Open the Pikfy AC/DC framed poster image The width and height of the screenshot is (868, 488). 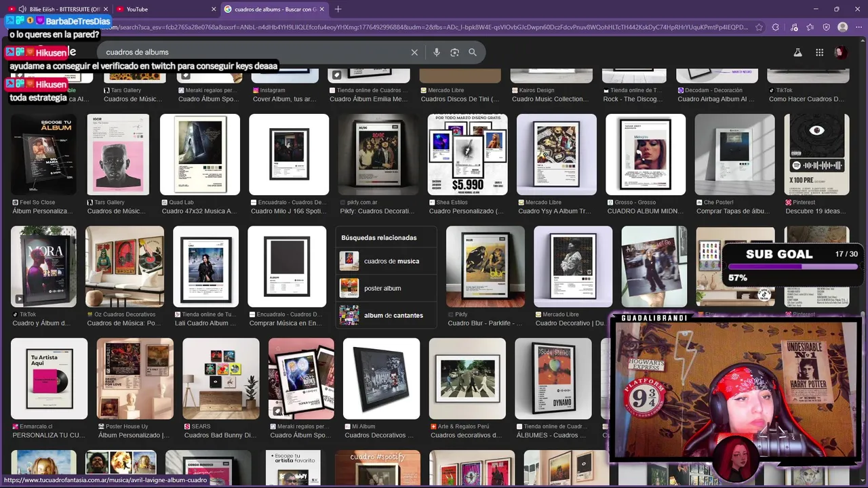click(378, 155)
